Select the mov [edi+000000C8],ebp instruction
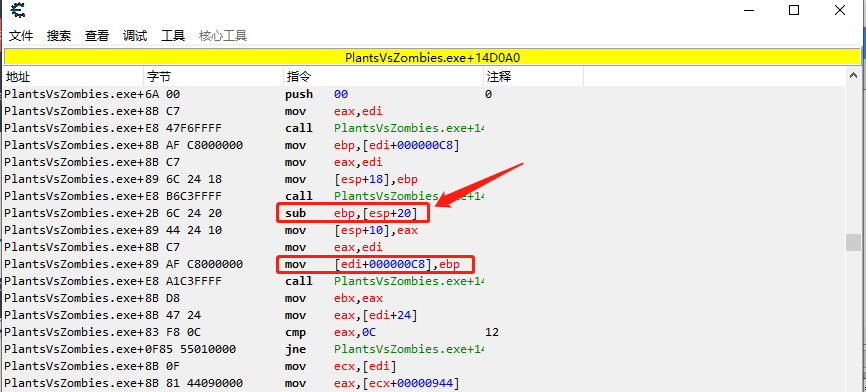This screenshot has width=866, height=392. 372,264
